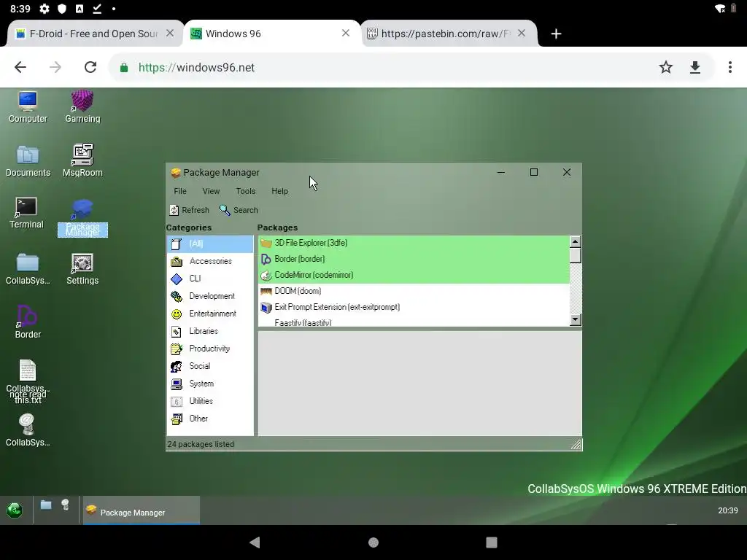Select the Entertainment category

210,314
